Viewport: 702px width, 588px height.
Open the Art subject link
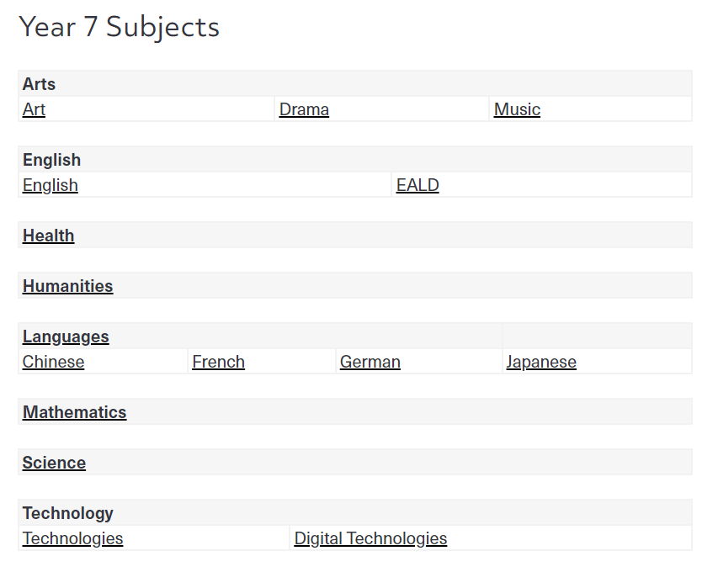(34, 109)
